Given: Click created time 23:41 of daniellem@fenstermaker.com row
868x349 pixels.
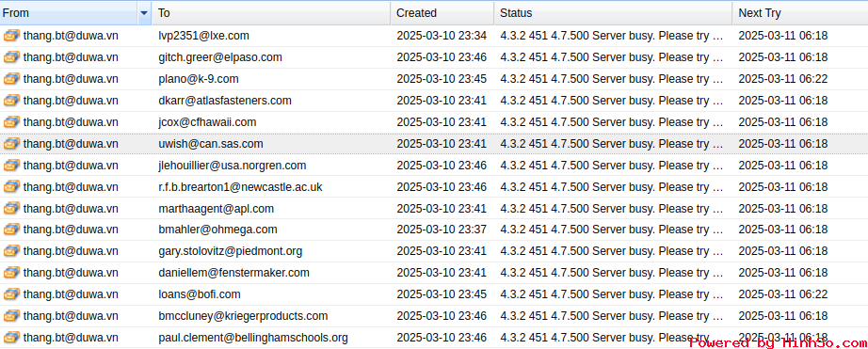Looking at the screenshot, I should (x=474, y=273).
